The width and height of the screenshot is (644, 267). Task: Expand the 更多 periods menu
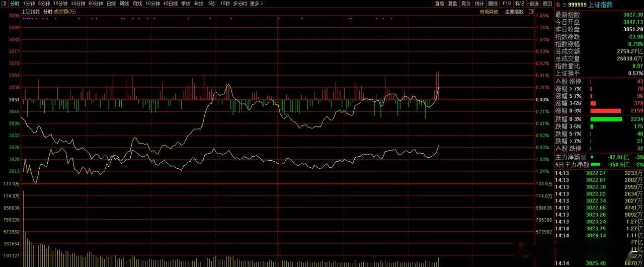pos(257,4)
